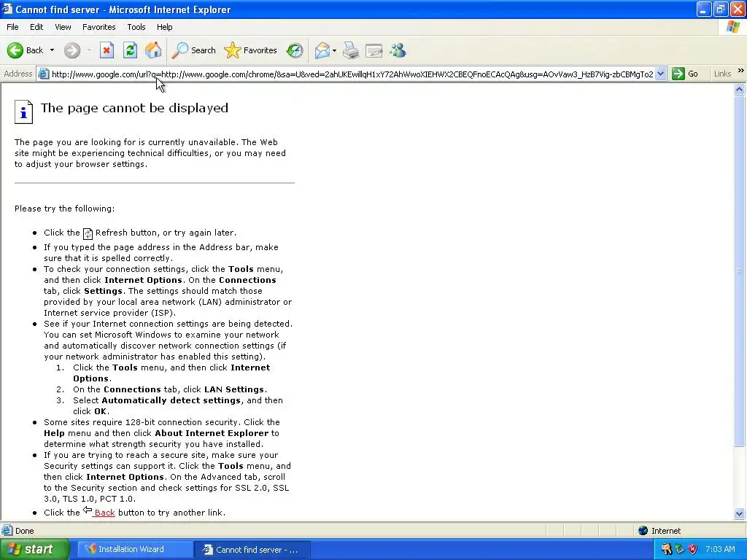This screenshot has width=747, height=560.
Task: Expand the Mail dropdown arrow
Action: point(334,50)
